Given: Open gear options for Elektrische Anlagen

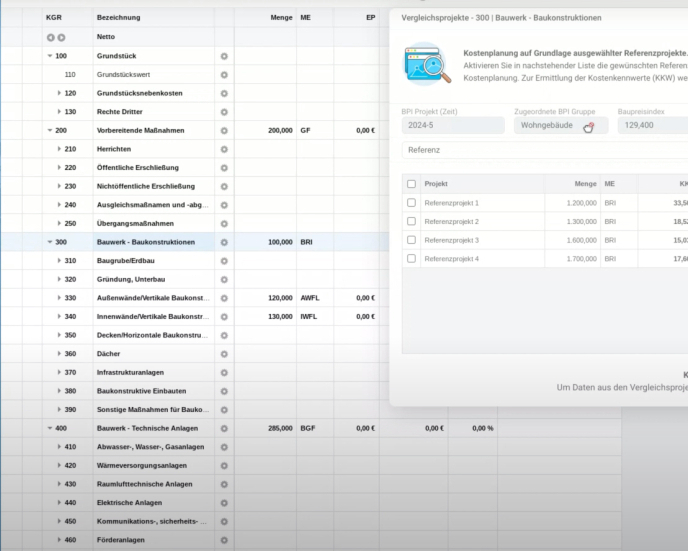Looking at the screenshot, I should [224, 502].
